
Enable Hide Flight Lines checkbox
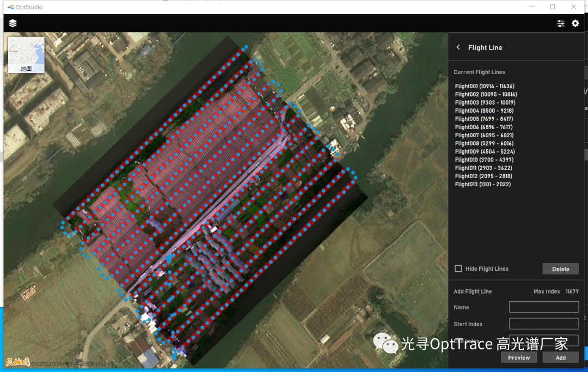pos(458,269)
